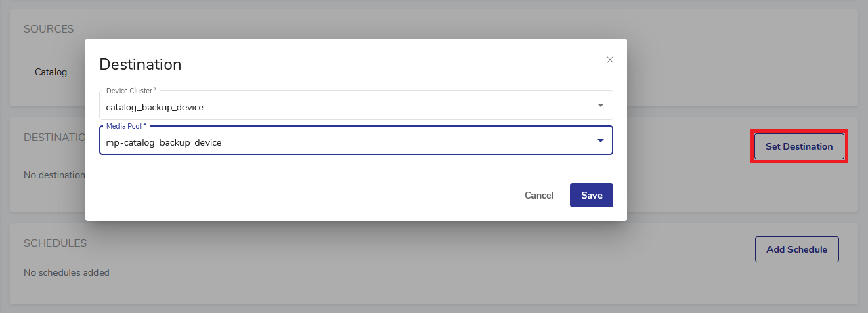Select the mp-catalog_backup_device Media Pool field
The width and height of the screenshot is (868, 313).
164,142
